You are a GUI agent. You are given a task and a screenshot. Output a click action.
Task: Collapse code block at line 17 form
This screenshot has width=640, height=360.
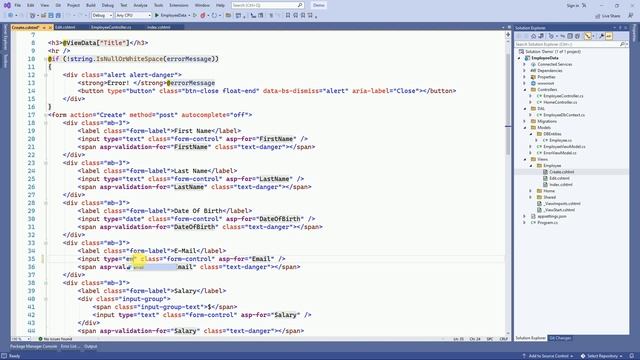(x=45, y=115)
